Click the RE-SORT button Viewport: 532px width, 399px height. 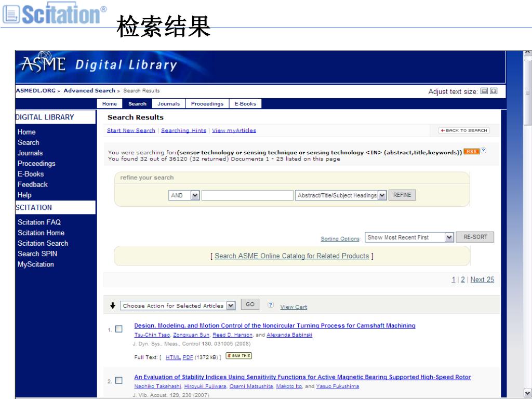tap(475, 237)
